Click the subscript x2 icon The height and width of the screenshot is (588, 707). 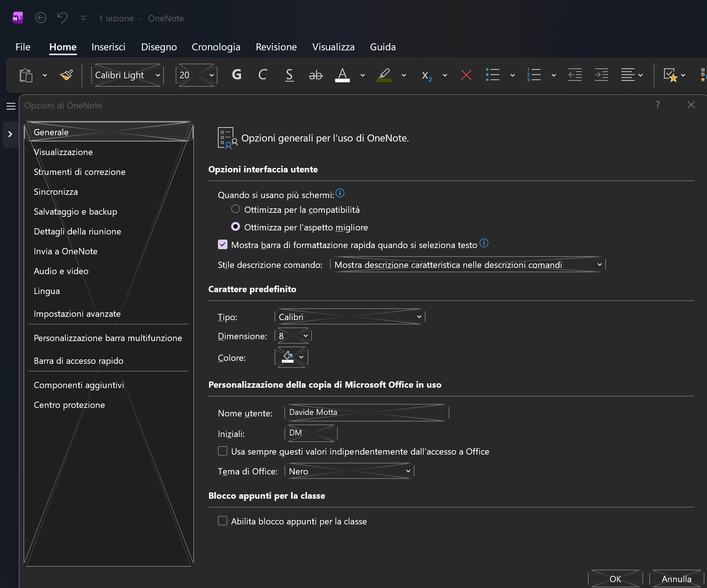click(x=426, y=75)
